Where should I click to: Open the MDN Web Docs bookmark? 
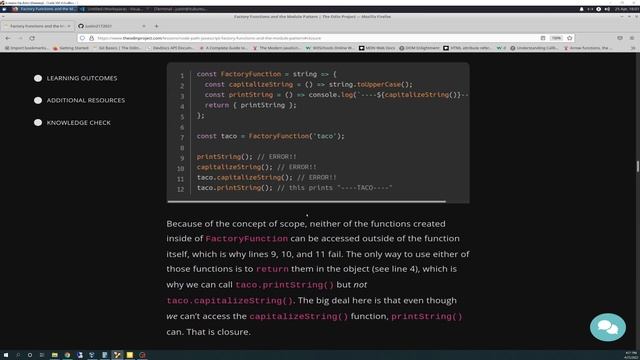pos(377,48)
